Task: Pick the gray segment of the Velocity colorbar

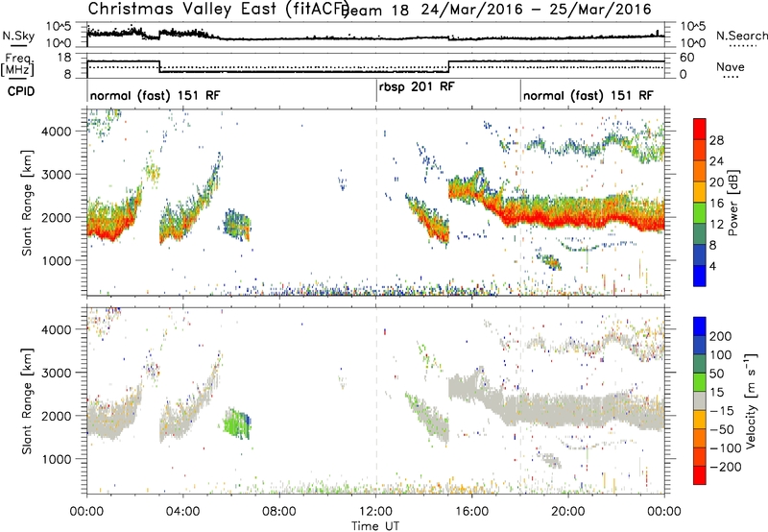Action: coord(700,401)
